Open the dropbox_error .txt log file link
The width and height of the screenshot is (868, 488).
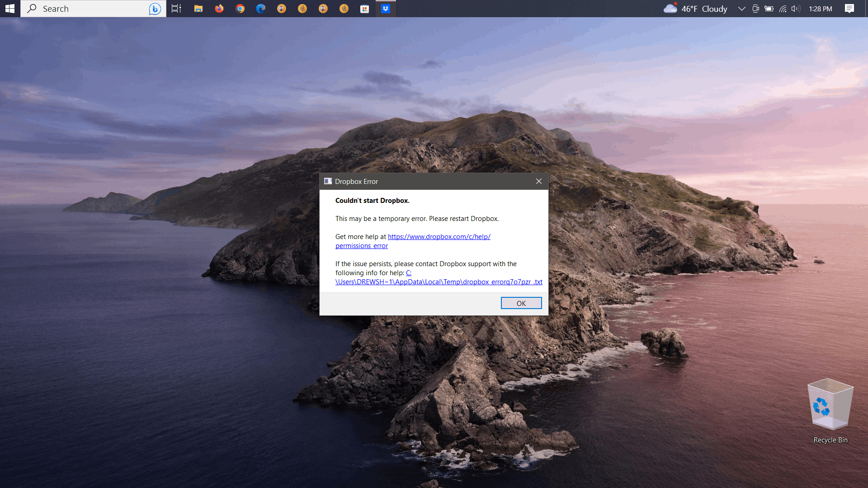[439, 282]
